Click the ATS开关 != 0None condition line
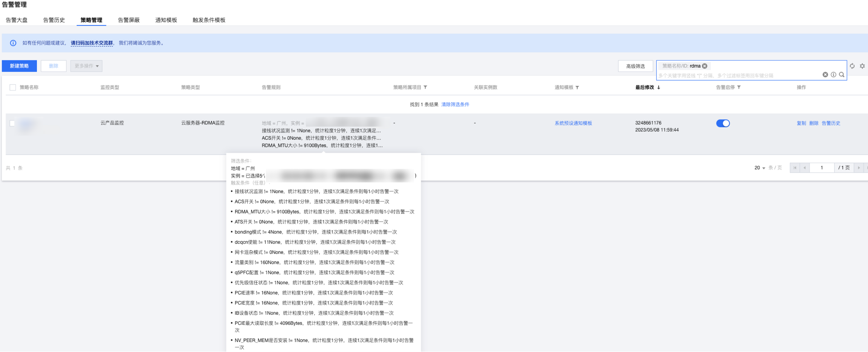Viewport: 868px width, 352px height. pos(311,222)
